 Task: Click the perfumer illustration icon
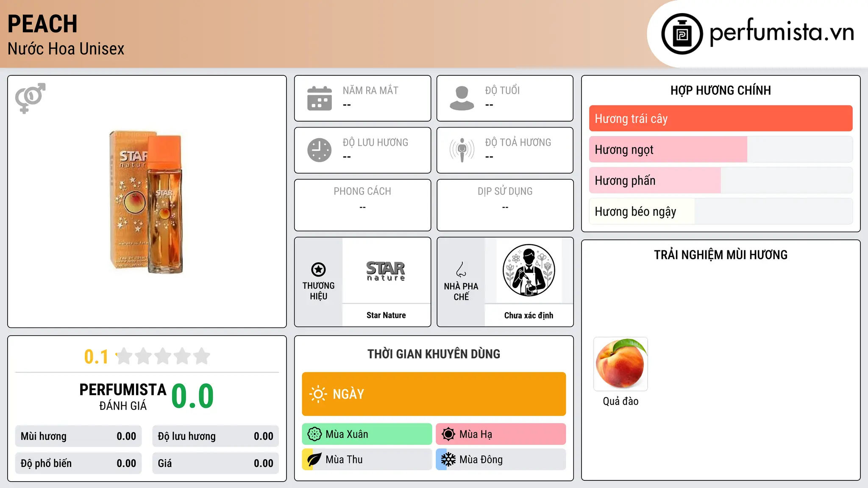529,270
